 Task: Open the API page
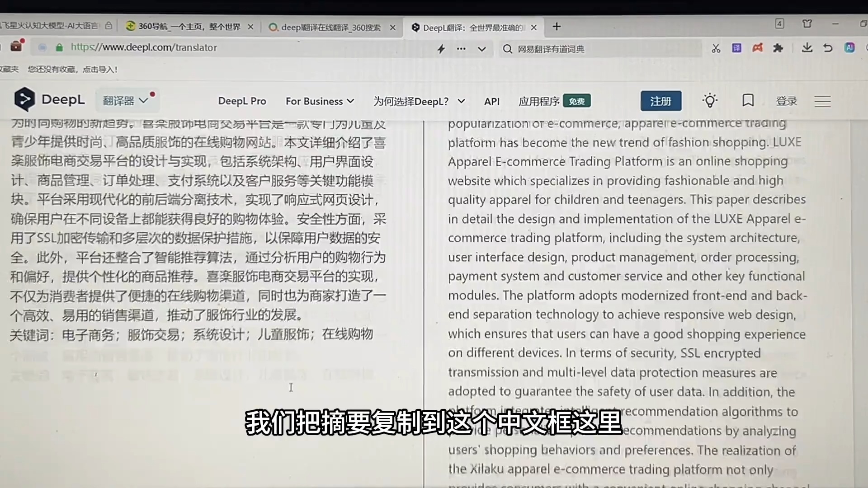[x=492, y=101]
